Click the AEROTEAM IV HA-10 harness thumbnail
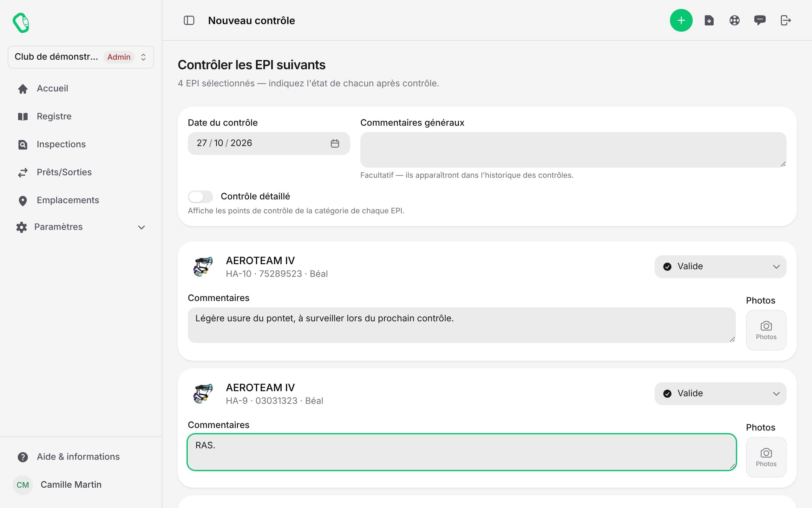The width and height of the screenshot is (812, 508). (x=203, y=267)
